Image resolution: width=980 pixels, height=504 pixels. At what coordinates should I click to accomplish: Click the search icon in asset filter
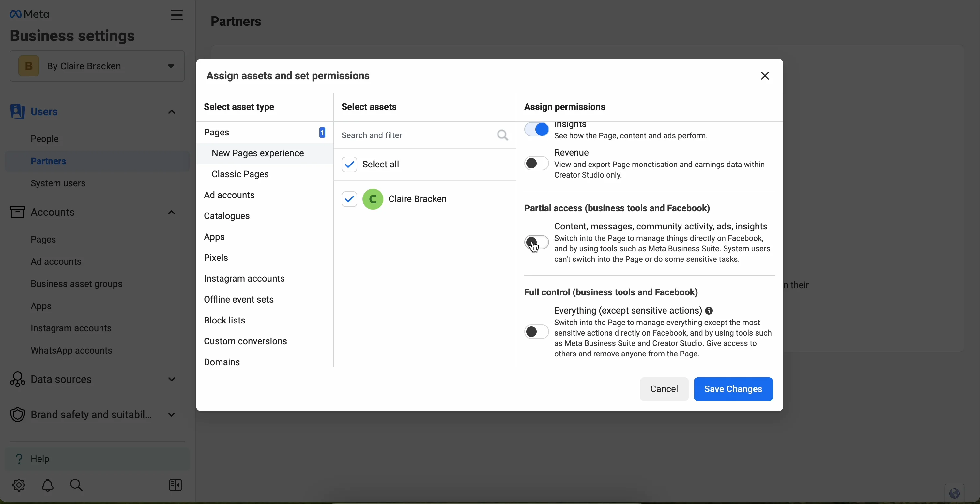pos(502,135)
